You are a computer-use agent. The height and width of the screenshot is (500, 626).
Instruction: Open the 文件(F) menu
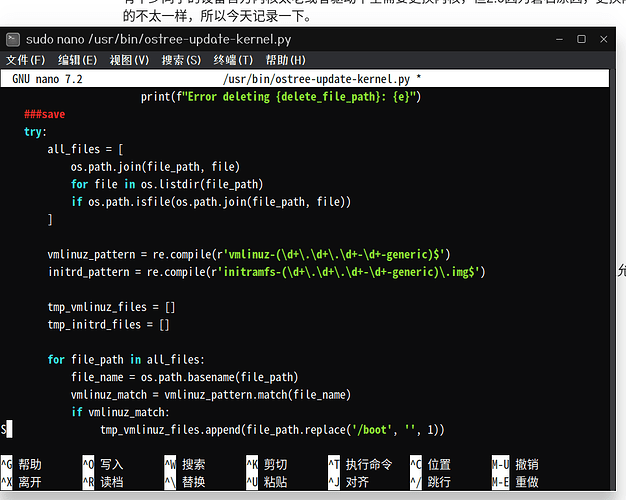click(x=26, y=60)
